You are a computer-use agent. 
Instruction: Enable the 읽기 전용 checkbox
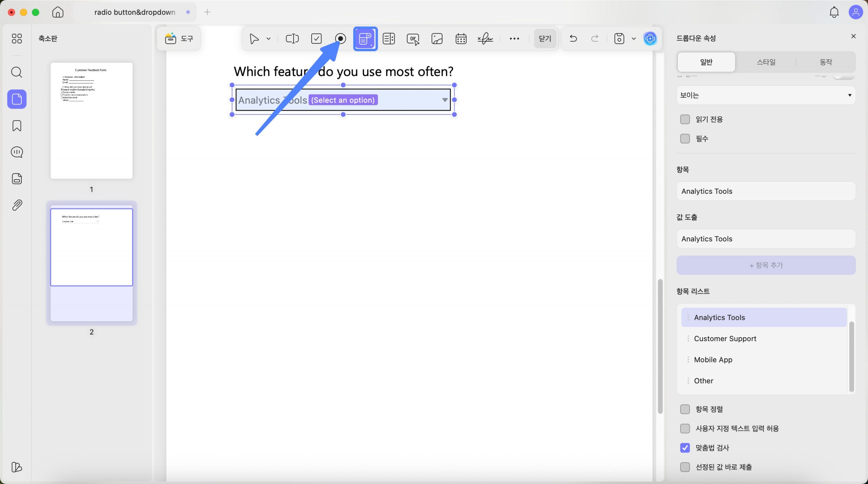point(685,119)
